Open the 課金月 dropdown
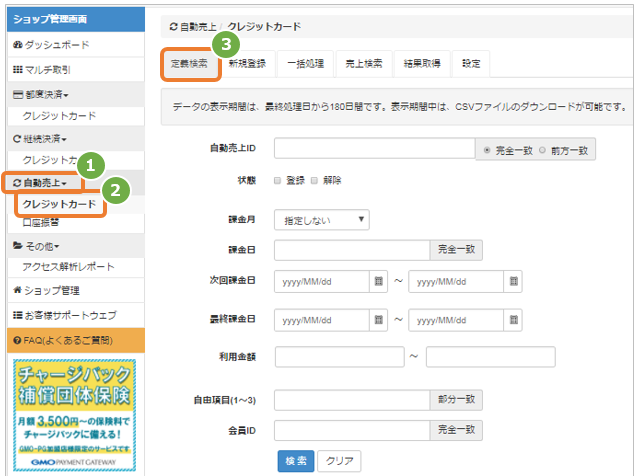638x476 pixels. click(x=321, y=220)
